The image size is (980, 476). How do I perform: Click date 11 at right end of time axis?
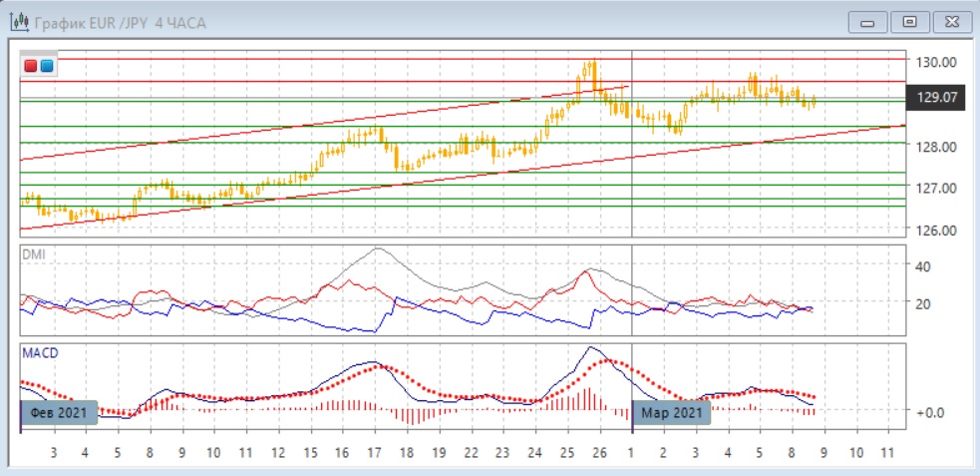(x=888, y=452)
